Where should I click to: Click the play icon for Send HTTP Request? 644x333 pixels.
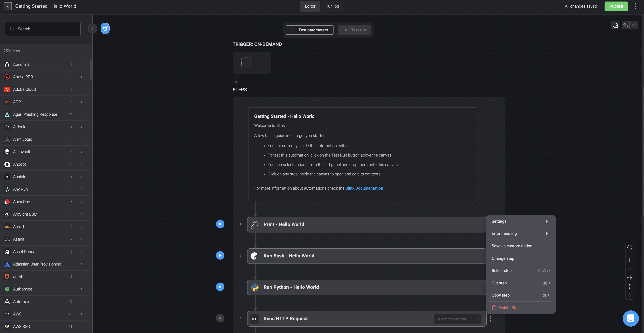(220, 318)
